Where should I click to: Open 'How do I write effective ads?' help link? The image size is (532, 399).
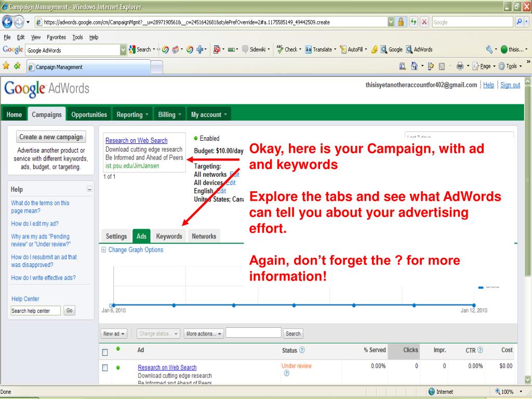click(x=44, y=277)
